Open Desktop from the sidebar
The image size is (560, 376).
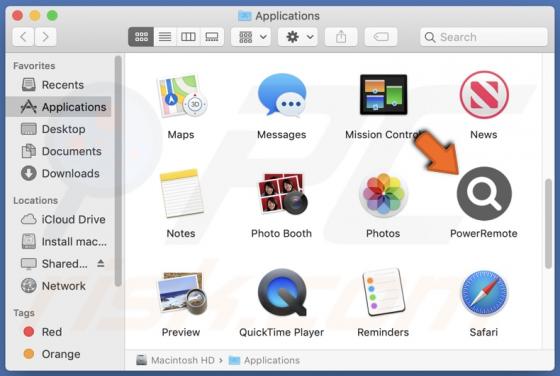[x=59, y=129]
